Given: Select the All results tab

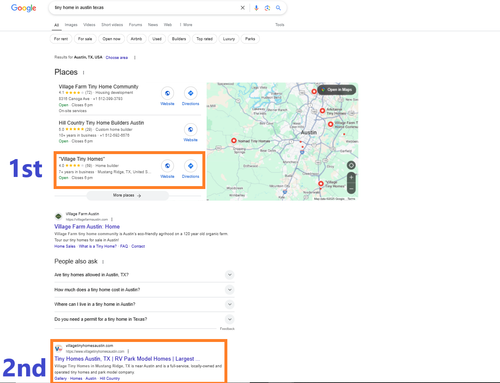Looking at the screenshot, I should coord(57,25).
